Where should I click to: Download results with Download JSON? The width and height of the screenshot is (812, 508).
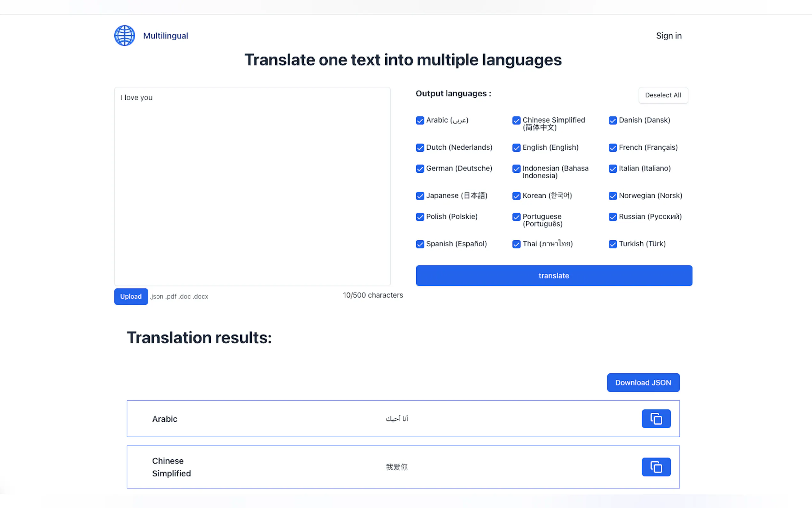643,382
